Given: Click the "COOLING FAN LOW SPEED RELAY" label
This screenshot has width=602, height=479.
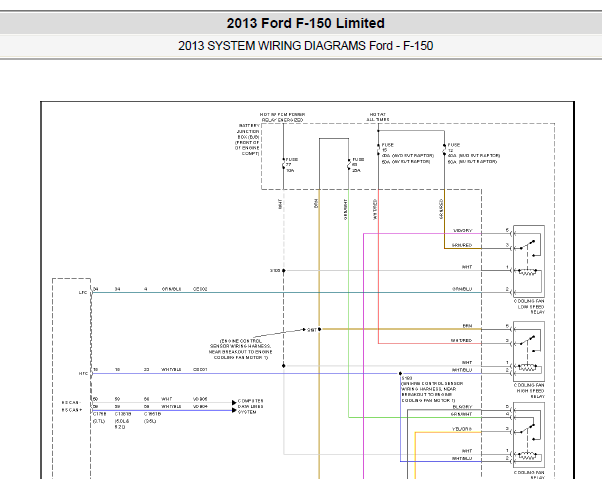Looking at the screenshot, I should click(529, 307).
